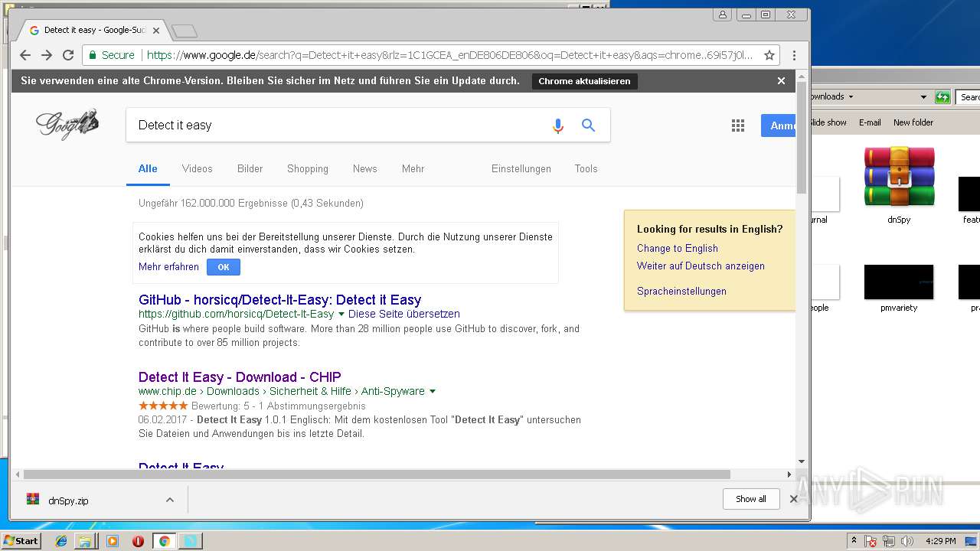Expand GitHub result options arrow

(341, 315)
